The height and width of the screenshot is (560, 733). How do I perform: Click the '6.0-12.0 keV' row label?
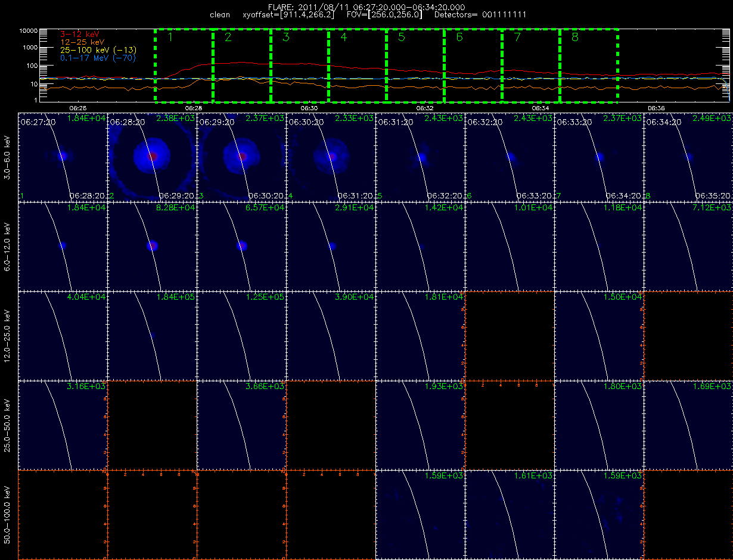(x=8, y=246)
